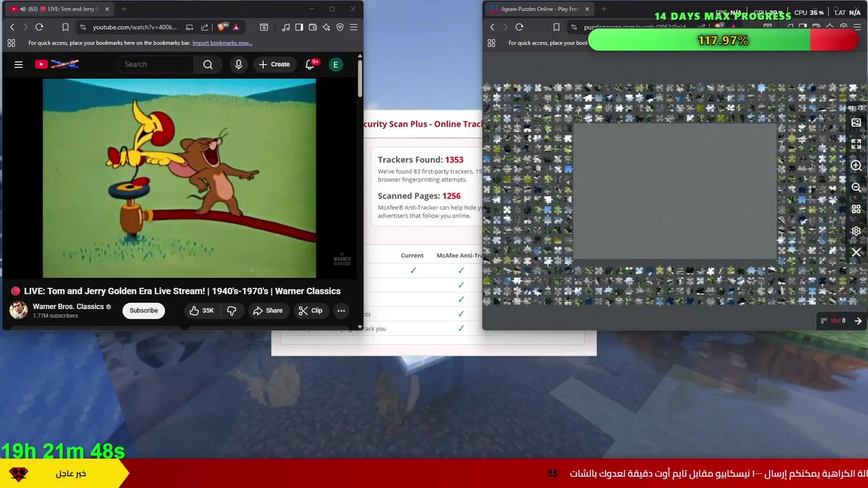Click the arrow next to Me: 0 score
The width and height of the screenshot is (868, 488).
tap(858, 321)
